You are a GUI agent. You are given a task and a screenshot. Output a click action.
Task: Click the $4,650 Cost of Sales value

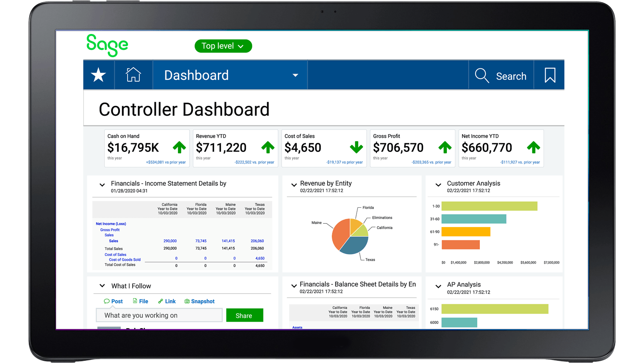[303, 148]
